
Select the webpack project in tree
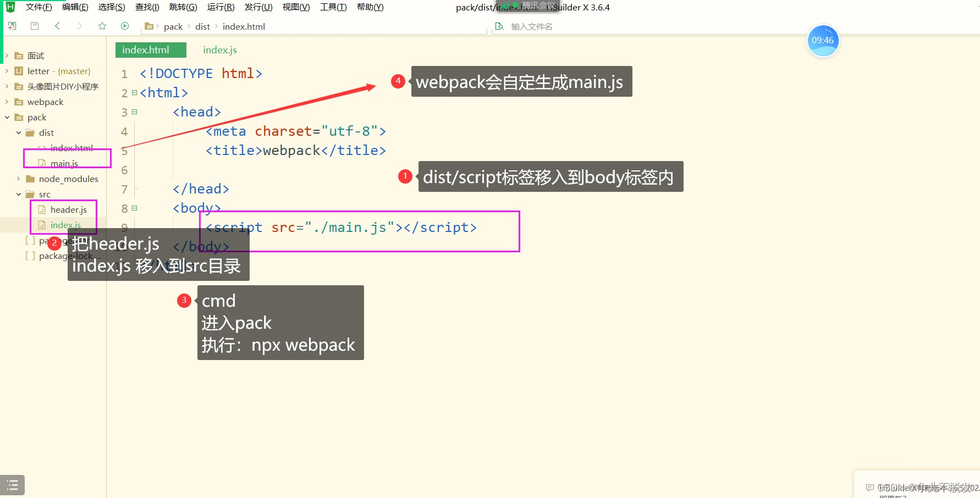45,102
